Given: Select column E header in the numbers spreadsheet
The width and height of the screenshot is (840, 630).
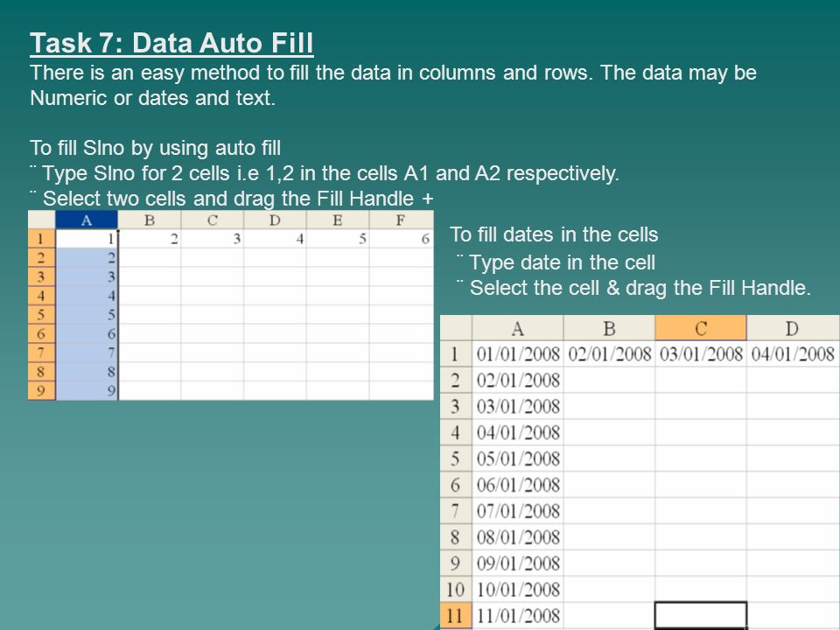Looking at the screenshot, I should (x=338, y=220).
